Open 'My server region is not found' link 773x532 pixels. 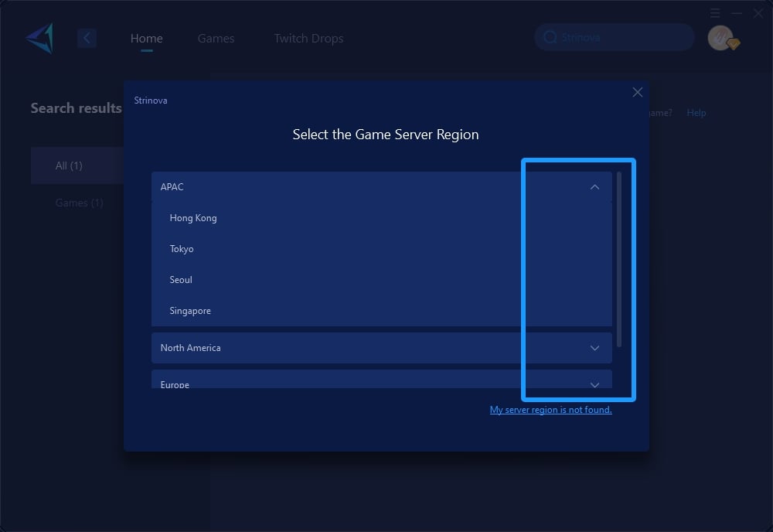coord(550,410)
